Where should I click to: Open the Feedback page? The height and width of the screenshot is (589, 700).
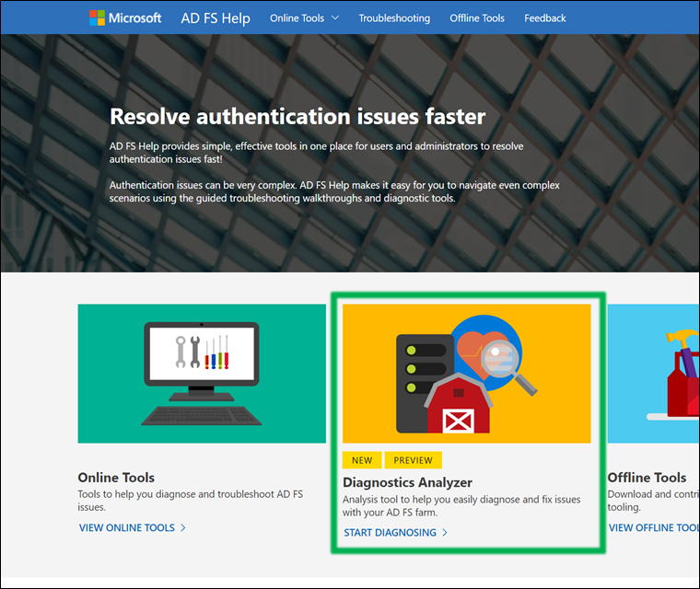[545, 18]
